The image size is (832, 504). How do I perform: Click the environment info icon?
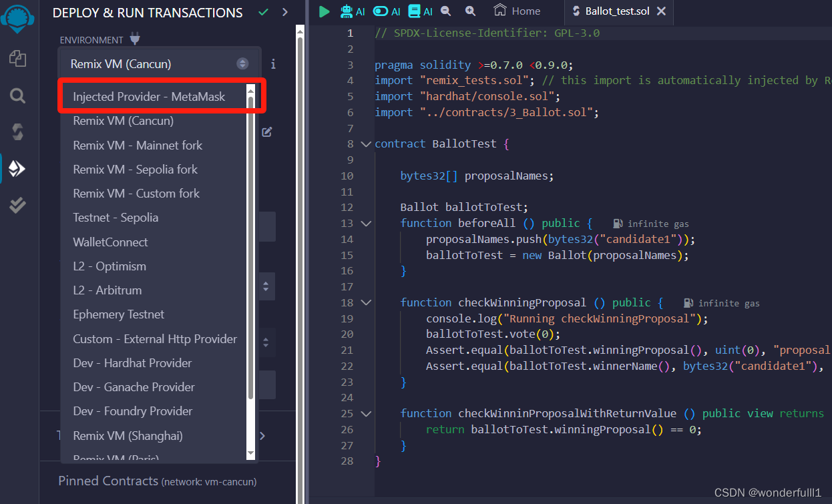(273, 64)
